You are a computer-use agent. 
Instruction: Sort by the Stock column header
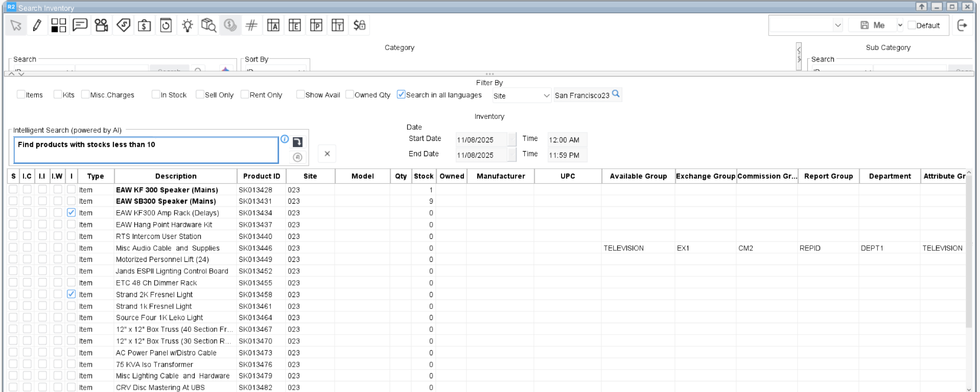click(423, 176)
